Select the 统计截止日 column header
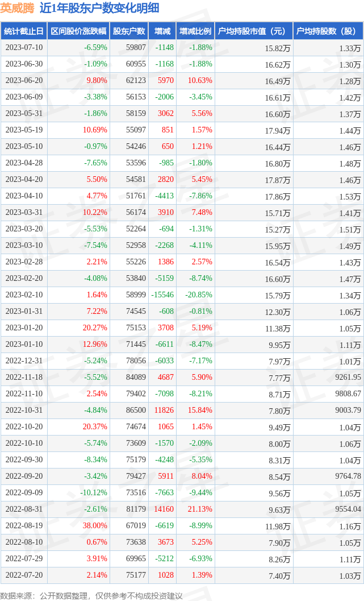 (x=23, y=32)
